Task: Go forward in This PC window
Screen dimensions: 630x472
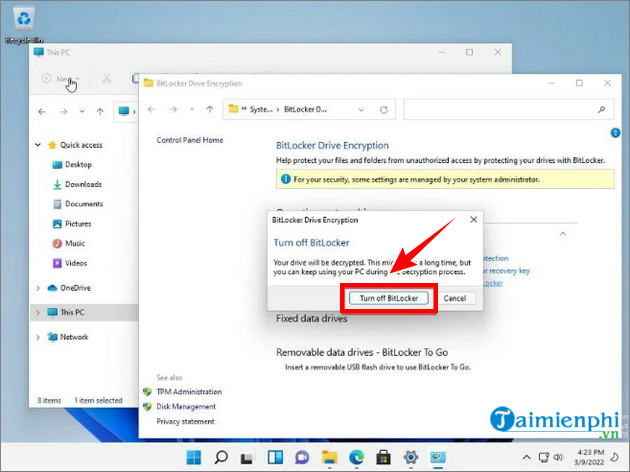Action: tap(63, 112)
